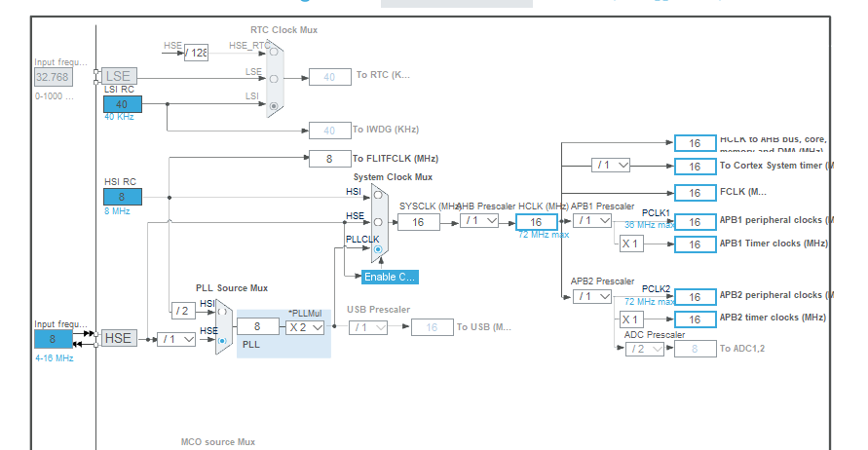Open the USB Prescaler dropdown
This screenshot has height=450, width=868.
(x=368, y=327)
